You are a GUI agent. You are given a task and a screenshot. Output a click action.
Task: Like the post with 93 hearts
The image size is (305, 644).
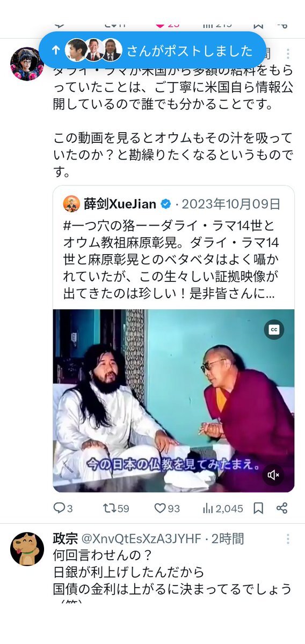coord(167,508)
